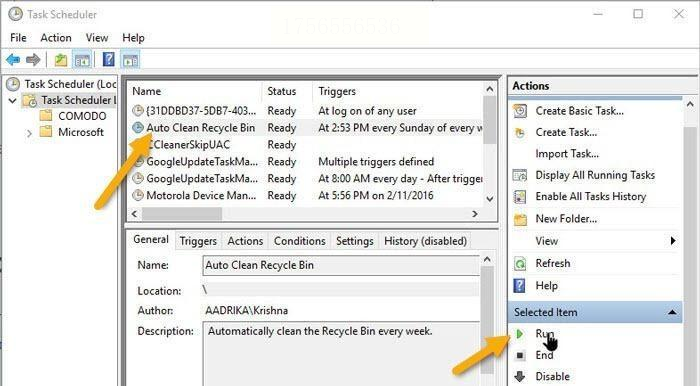This screenshot has height=386, width=700.
Task: Click the New Folder icon
Action: coord(520,219)
